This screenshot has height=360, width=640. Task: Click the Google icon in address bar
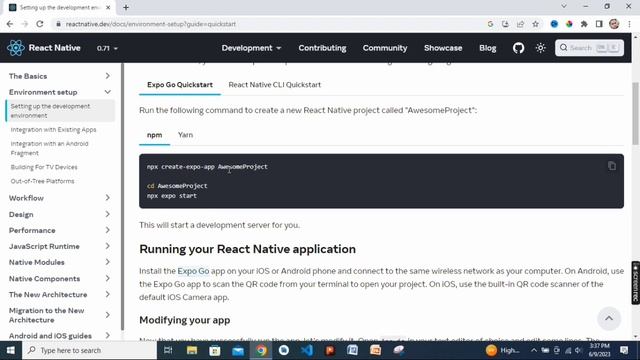(490, 24)
